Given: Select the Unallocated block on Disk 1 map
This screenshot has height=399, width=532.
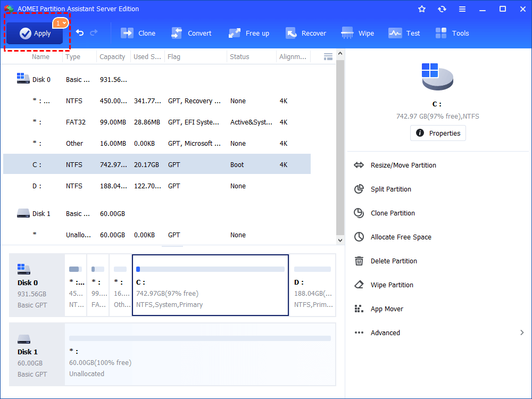Looking at the screenshot, I should click(x=200, y=354).
